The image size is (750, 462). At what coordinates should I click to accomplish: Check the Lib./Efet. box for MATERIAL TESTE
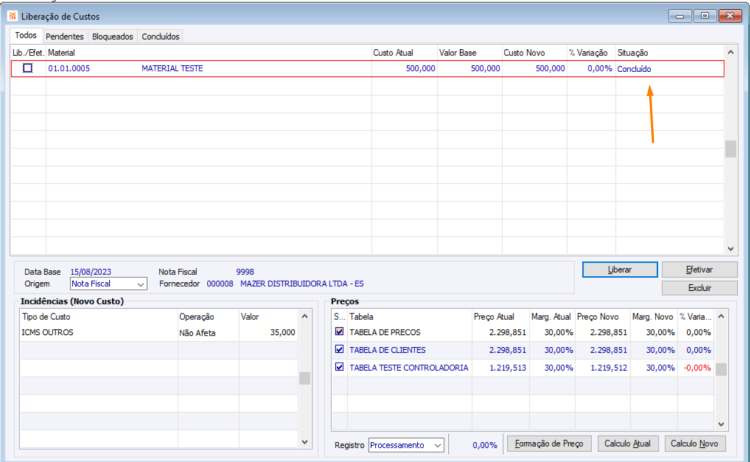(x=28, y=68)
